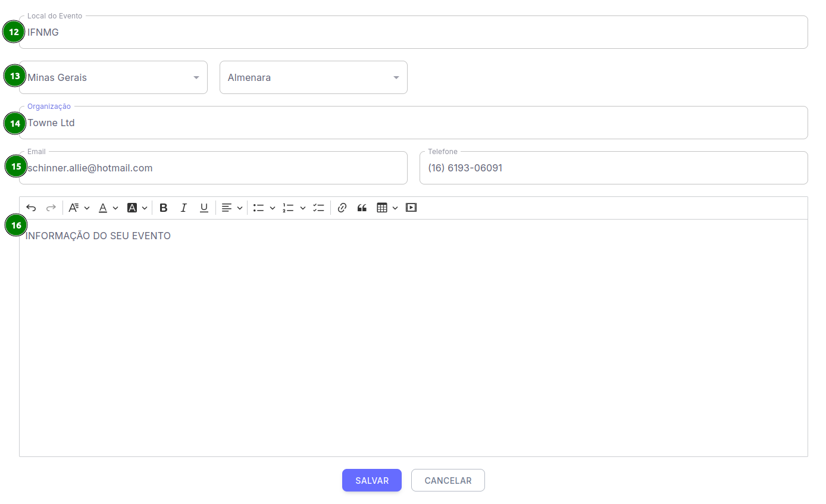Screen dimensions: 826x504
Task: Insert a to-do checklist
Action: coord(318,208)
